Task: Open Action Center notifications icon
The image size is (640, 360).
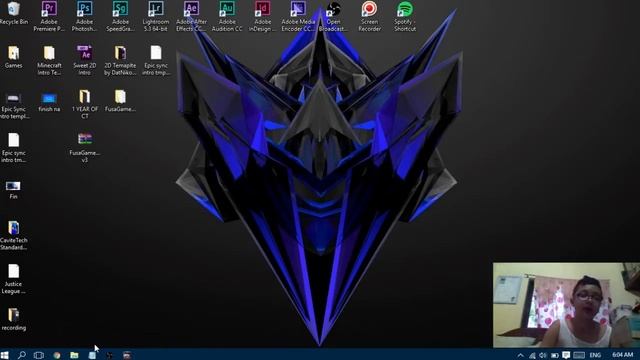Action: tap(566, 355)
